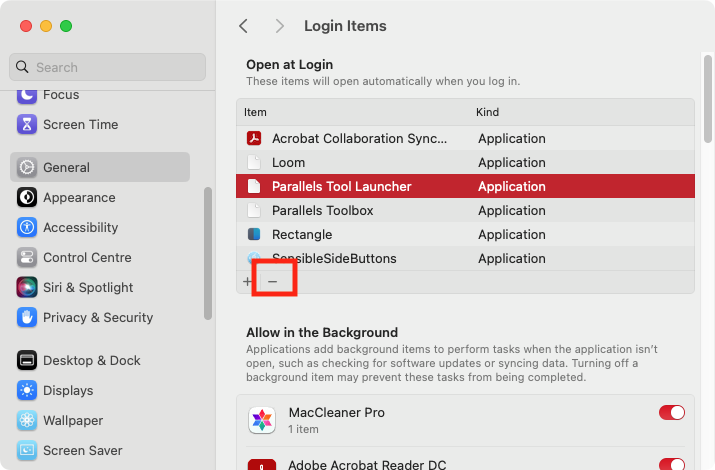715x470 pixels.
Task: Click the MacCleaner Pro app icon
Action: pos(262,420)
